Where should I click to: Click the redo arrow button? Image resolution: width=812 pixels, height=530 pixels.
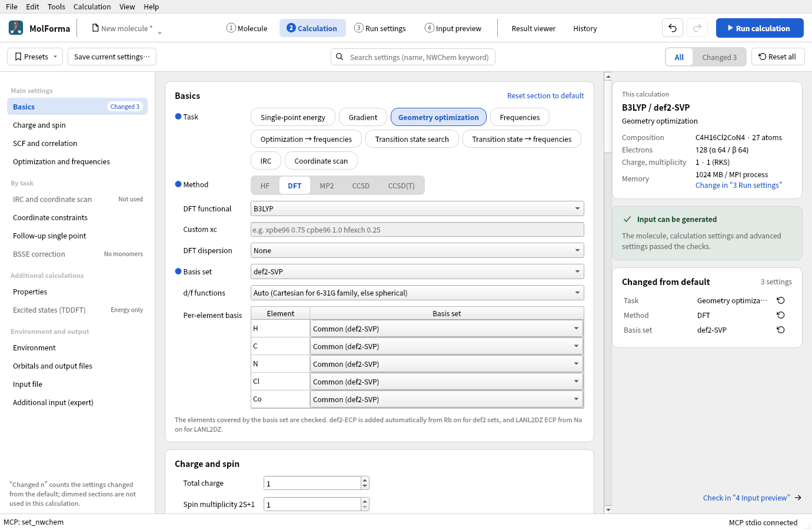pos(697,28)
